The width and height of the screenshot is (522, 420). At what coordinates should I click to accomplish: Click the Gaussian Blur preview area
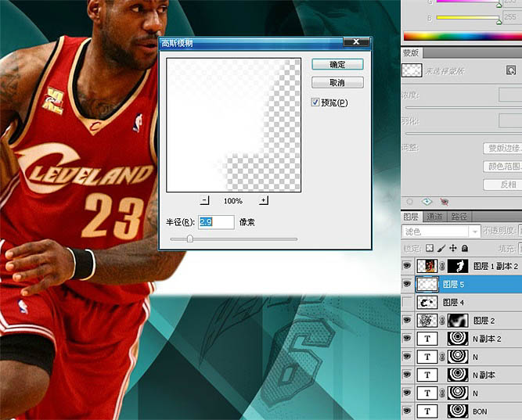coord(234,125)
